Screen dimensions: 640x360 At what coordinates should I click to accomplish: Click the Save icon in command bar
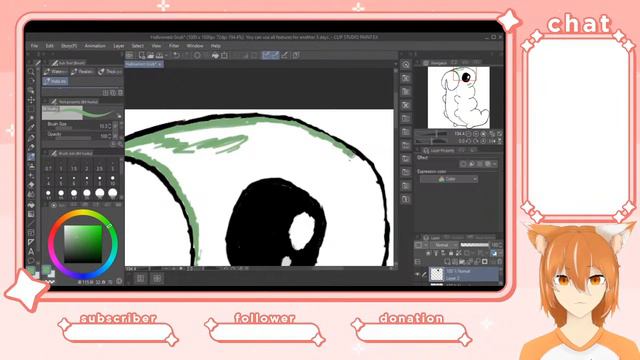(160, 55)
